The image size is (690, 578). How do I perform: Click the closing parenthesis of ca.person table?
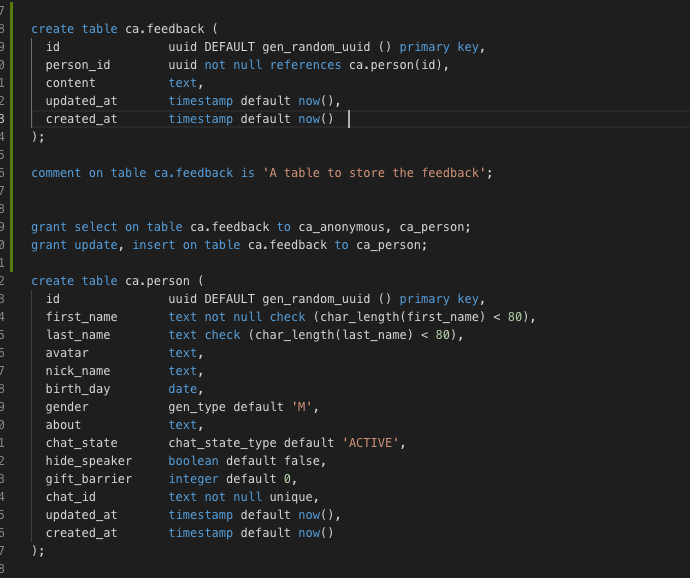[35, 551]
